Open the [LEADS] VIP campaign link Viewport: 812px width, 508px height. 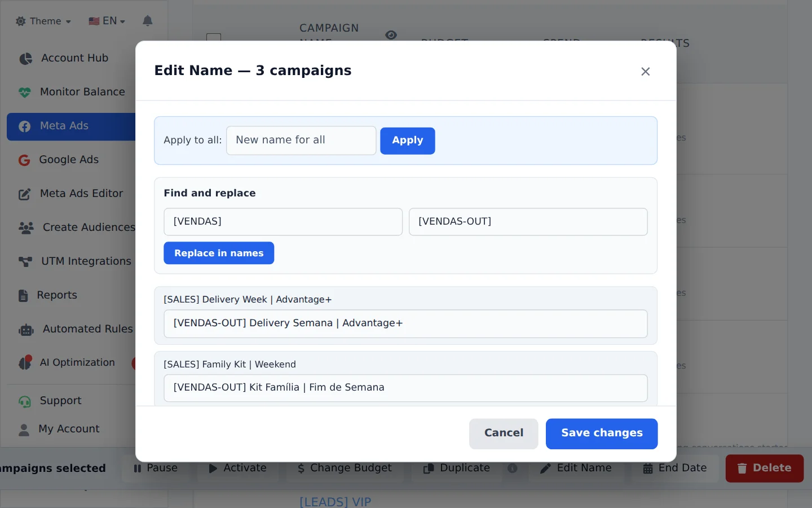pyautogui.click(x=336, y=502)
